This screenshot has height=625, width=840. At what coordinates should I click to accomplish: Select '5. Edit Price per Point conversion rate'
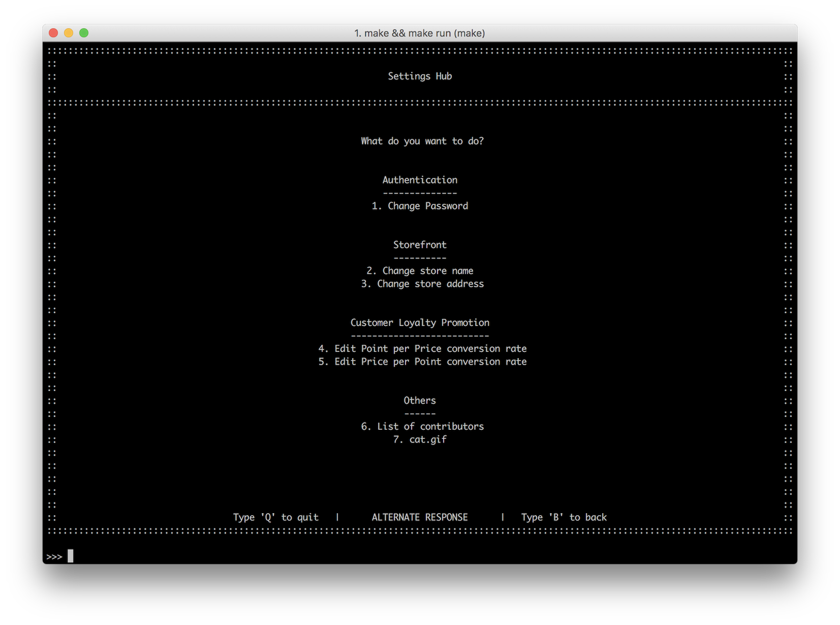[x=422, y=362]
